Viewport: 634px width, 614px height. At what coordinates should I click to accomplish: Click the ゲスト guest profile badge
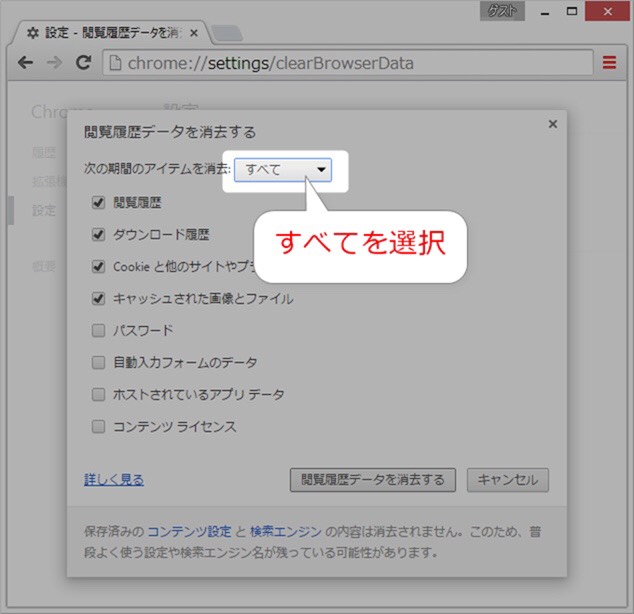pos(502,11)
